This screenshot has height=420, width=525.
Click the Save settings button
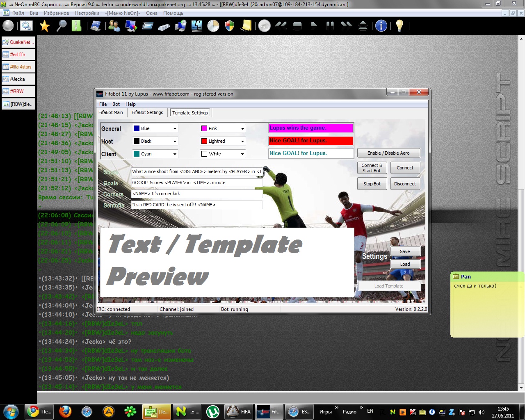point(405,251)
